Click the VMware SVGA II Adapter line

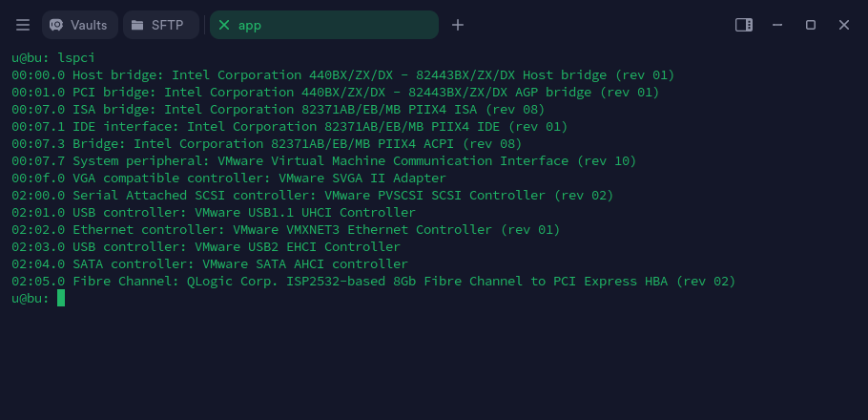[x=229, y=178]
